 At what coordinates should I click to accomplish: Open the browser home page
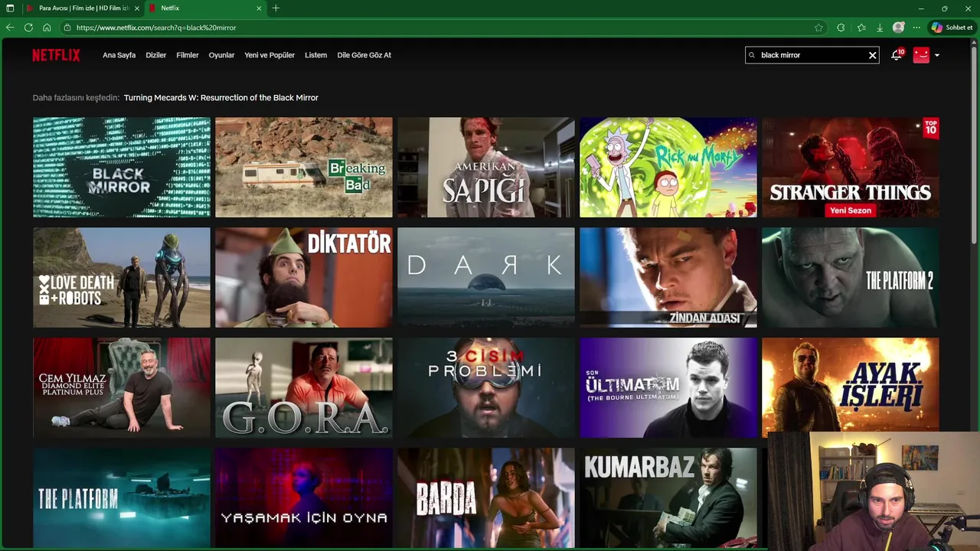point(47,28)
